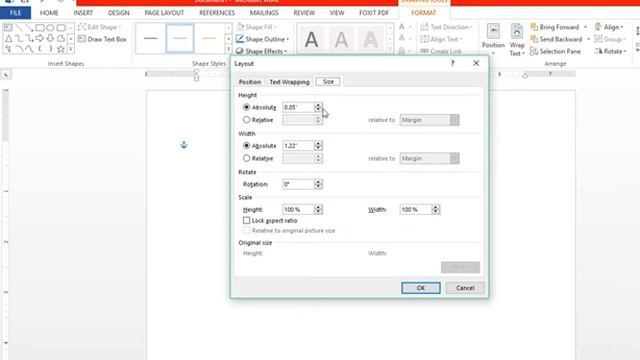
Task: Expand the Bring Forward arrow options
Action: (585, 27)
